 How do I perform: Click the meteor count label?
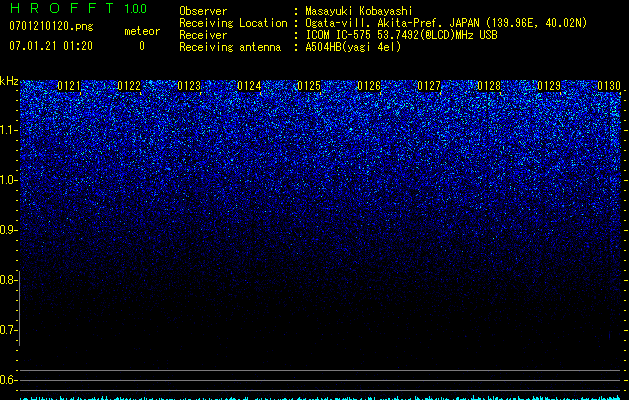[142, 31]
